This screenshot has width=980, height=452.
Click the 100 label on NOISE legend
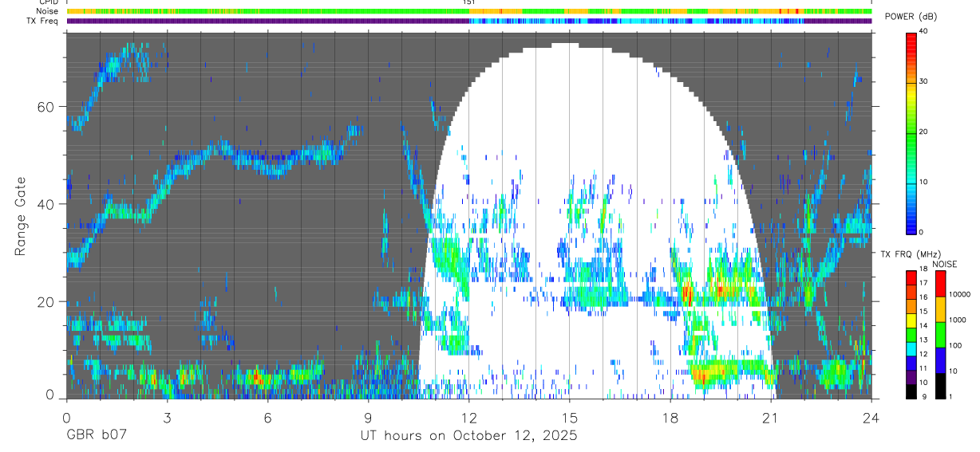click(954, 345)
